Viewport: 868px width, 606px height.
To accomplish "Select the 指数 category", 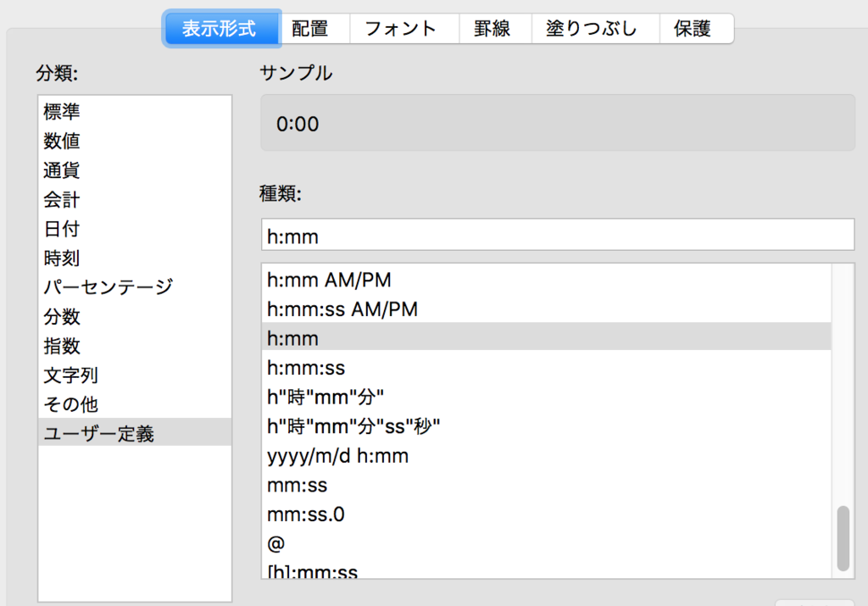I will (x=135, y=346).
